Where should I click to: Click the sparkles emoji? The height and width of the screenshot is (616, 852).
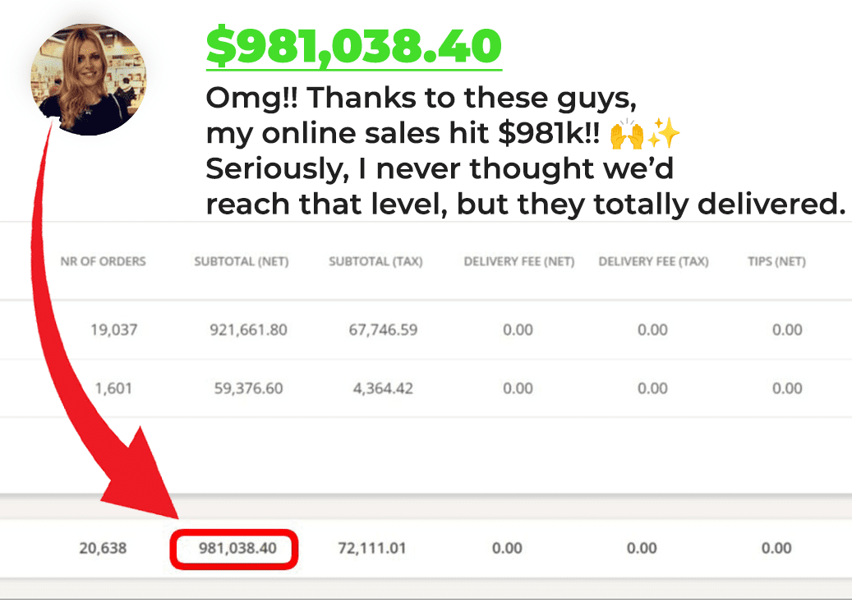coord(664,134)
